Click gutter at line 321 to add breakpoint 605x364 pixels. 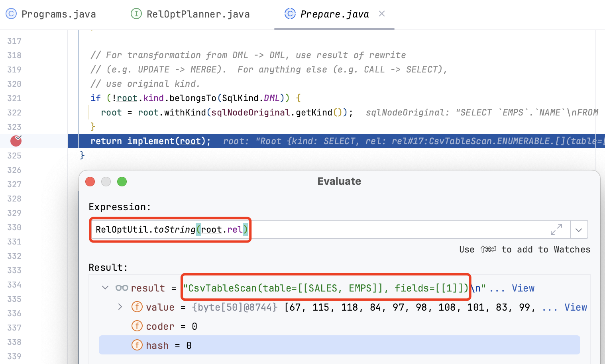point(16,98)
